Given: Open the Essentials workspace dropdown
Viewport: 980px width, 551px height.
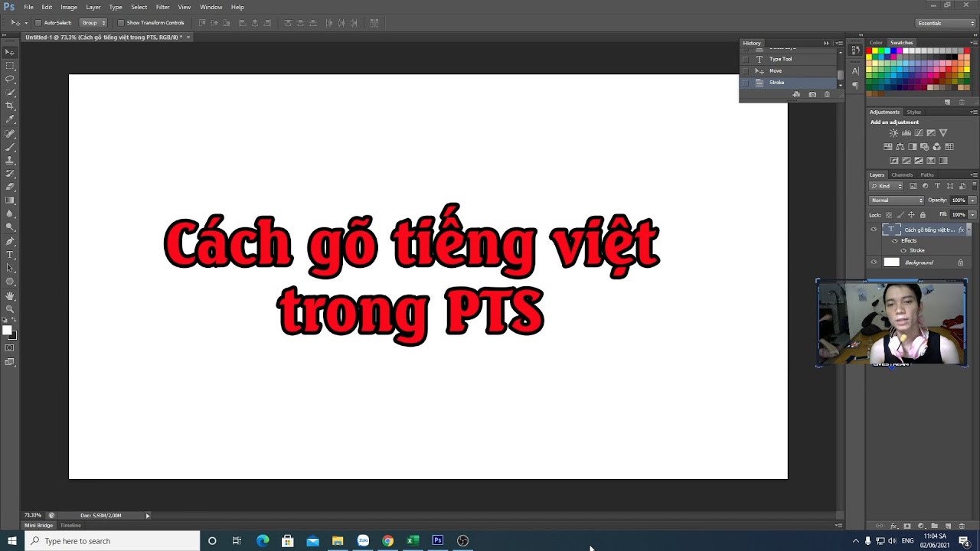Looking at the screenshot, I should click(946, 23).
